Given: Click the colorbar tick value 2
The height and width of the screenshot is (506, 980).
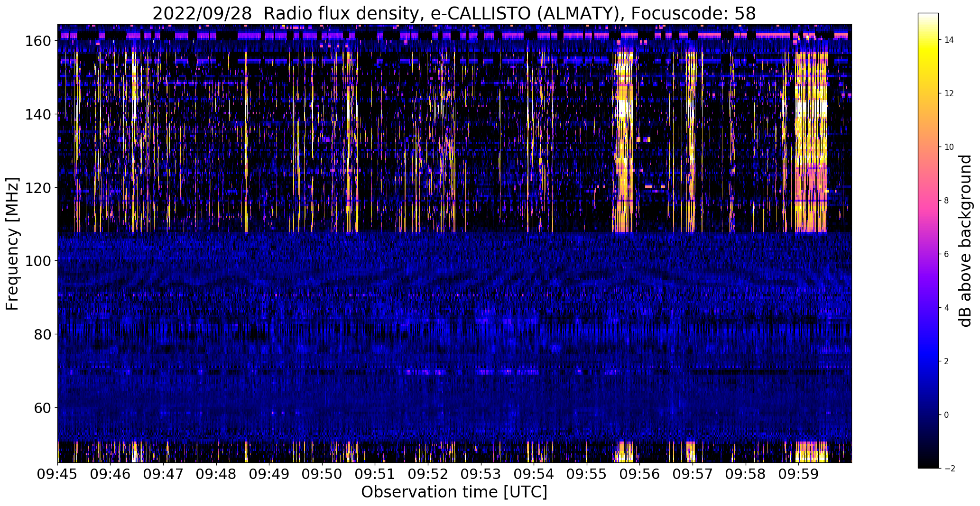Looking at the screenshot, I should [x=947, y=361].
